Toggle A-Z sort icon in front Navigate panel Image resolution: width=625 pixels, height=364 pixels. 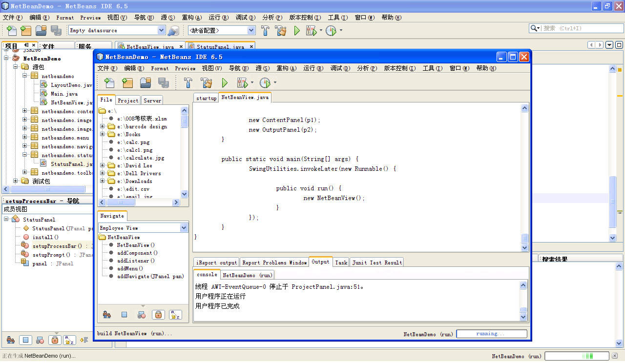point(175,315)
